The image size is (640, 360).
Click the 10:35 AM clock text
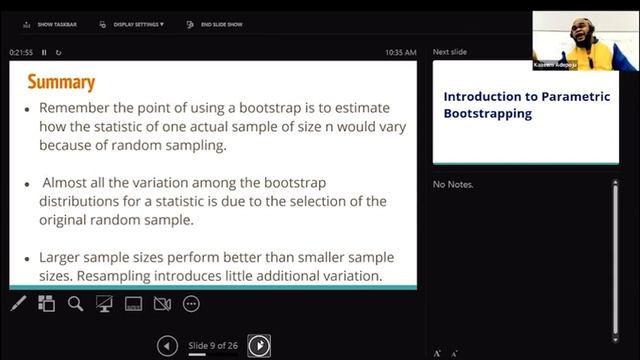pyautogui.click(x=401, y=52)
